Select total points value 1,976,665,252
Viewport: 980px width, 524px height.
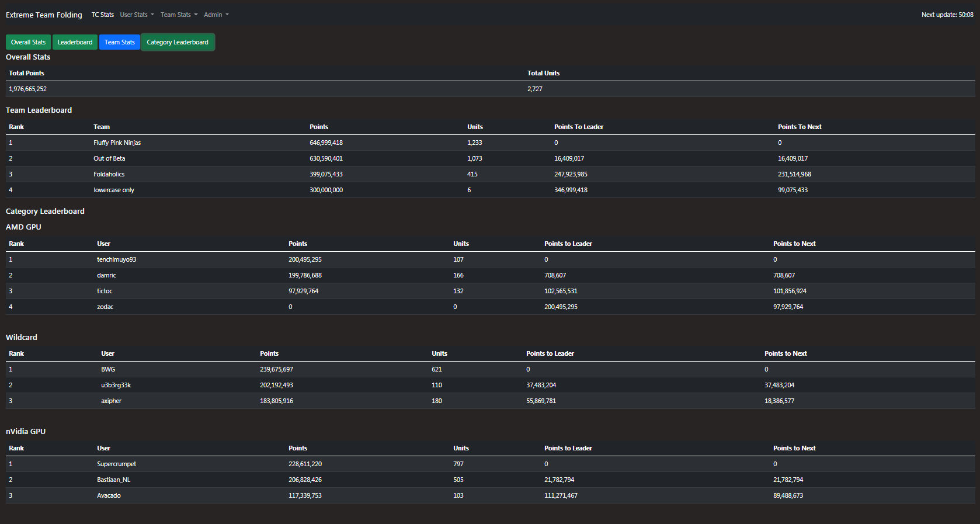coord(27,89)
